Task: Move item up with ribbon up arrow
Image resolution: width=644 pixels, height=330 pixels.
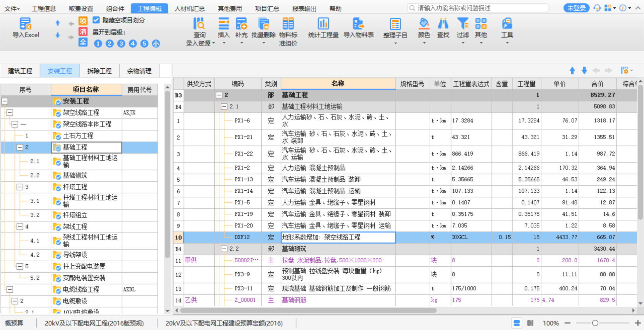Action: tap(58, 23)
